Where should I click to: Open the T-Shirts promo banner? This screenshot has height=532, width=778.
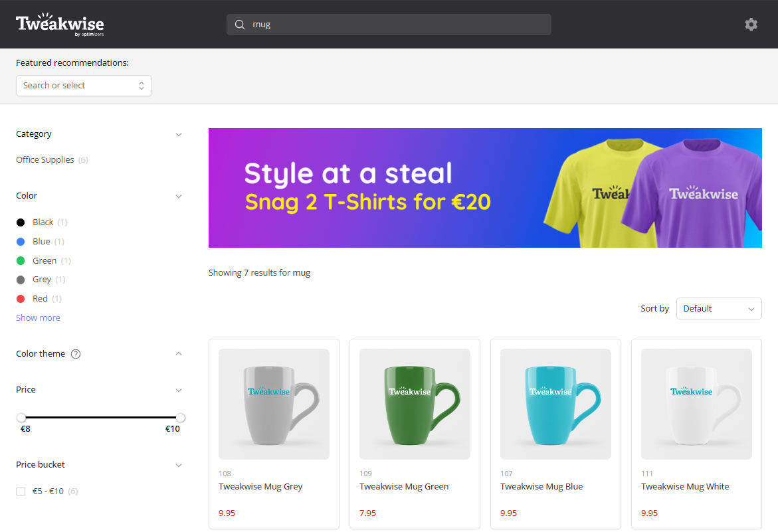click(x=485, y=188)
